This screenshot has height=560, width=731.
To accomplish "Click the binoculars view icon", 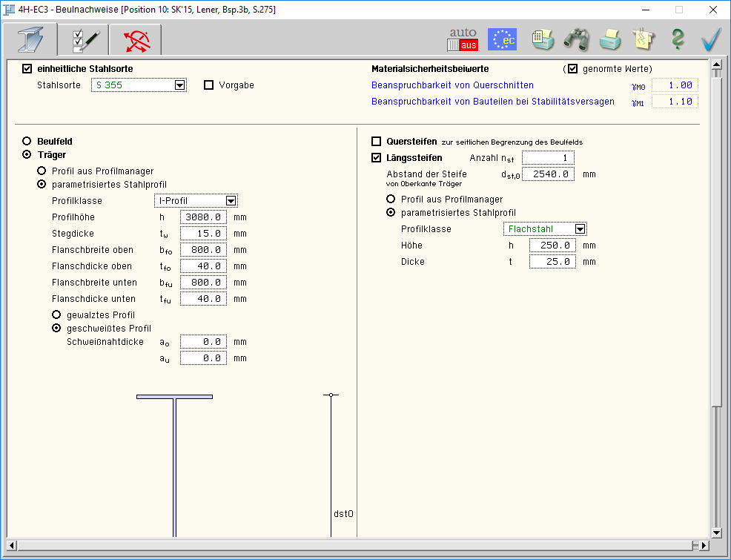I will tap(576, 39).
